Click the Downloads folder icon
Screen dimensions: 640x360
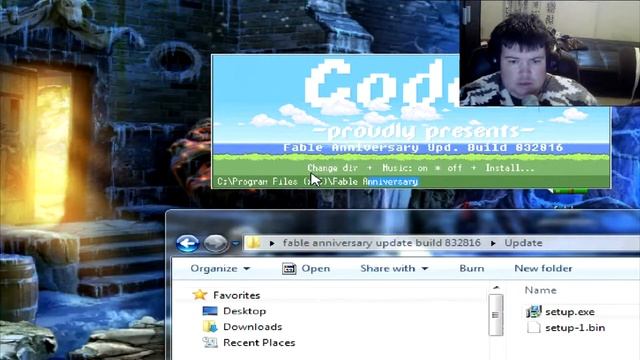point(210,327)
